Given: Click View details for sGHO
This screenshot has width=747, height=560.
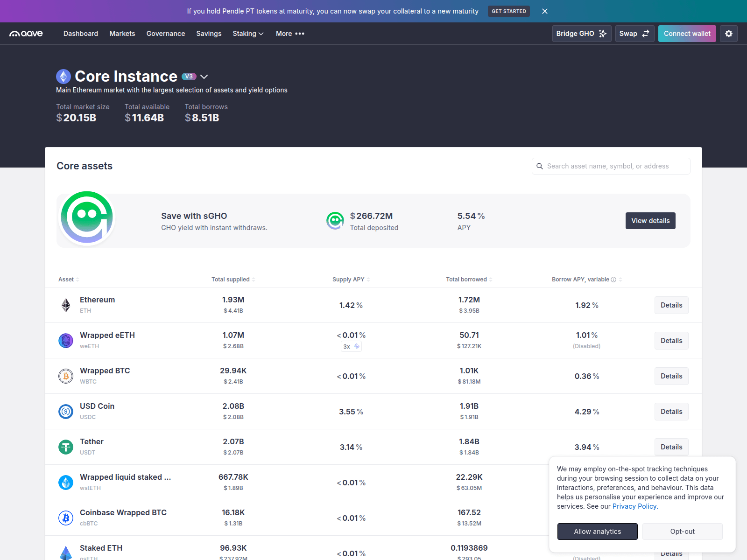Looking at the screenshot, I should [x=650, y=221].
